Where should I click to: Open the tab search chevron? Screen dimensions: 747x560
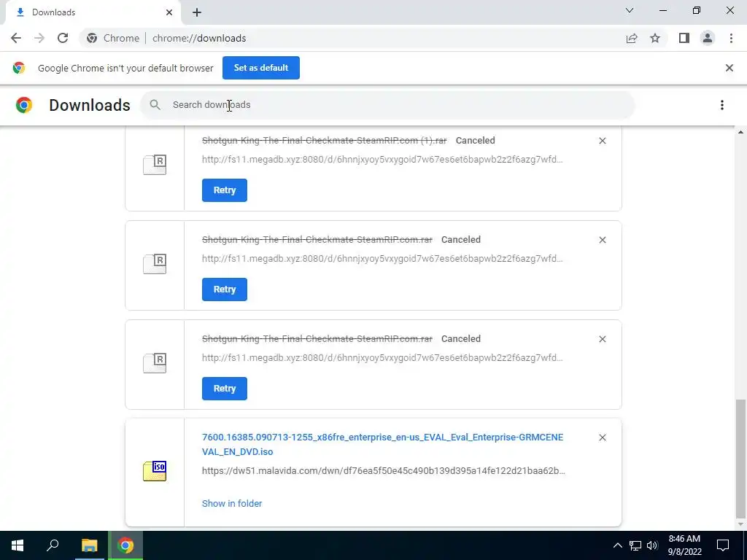(x=630, y=10)
